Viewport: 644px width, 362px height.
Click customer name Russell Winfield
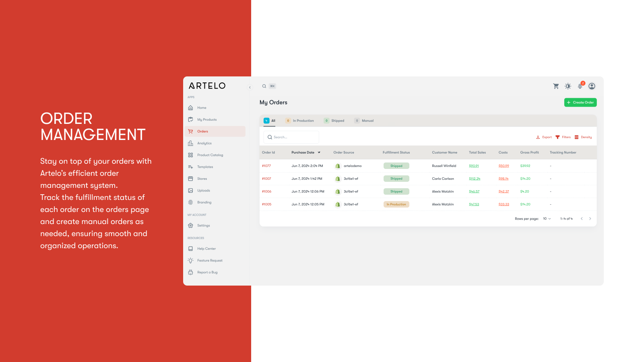coord(444,166)
